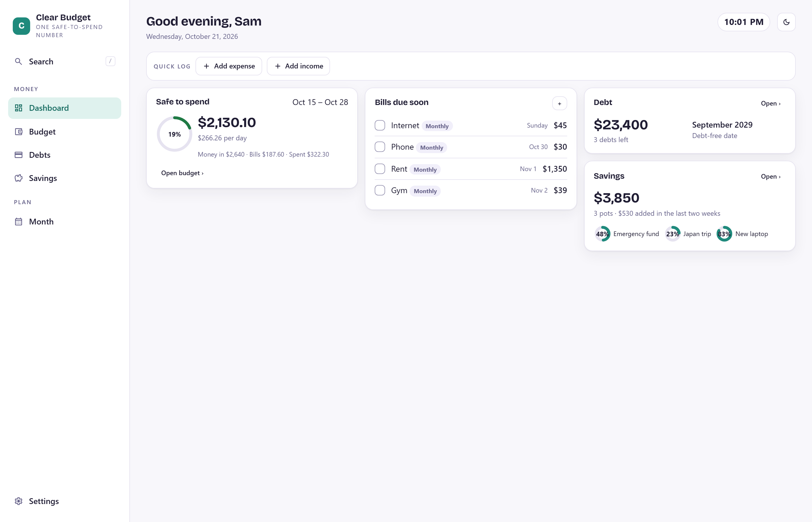Click the 83% New laptop ring

pyautogui.click(x=724, y=234)
